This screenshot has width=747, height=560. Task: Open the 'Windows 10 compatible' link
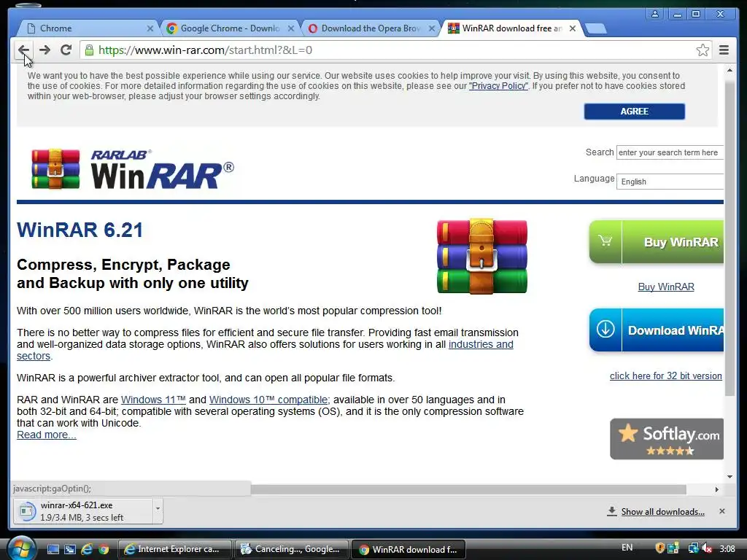pyautogui.click(x=268, y=400)
